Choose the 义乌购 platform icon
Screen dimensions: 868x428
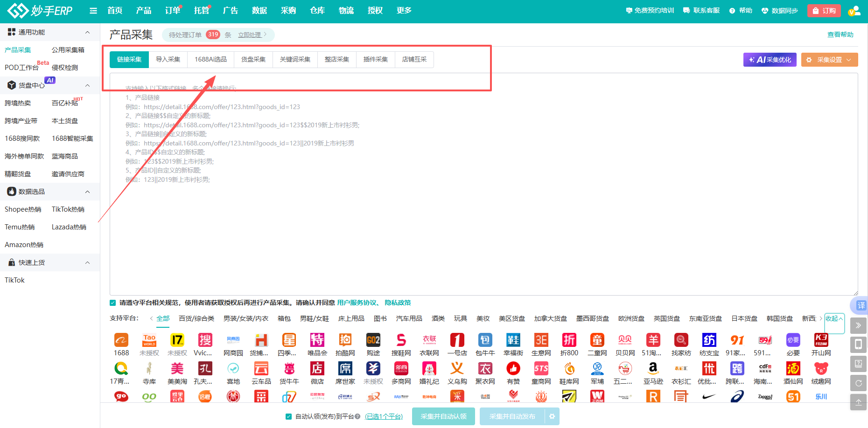point(457,369)
